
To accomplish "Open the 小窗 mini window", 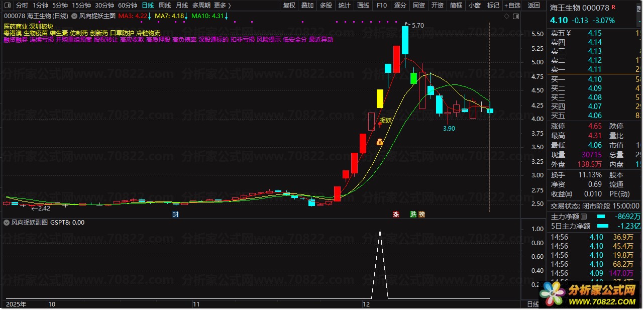I will [x=475, y=6].
